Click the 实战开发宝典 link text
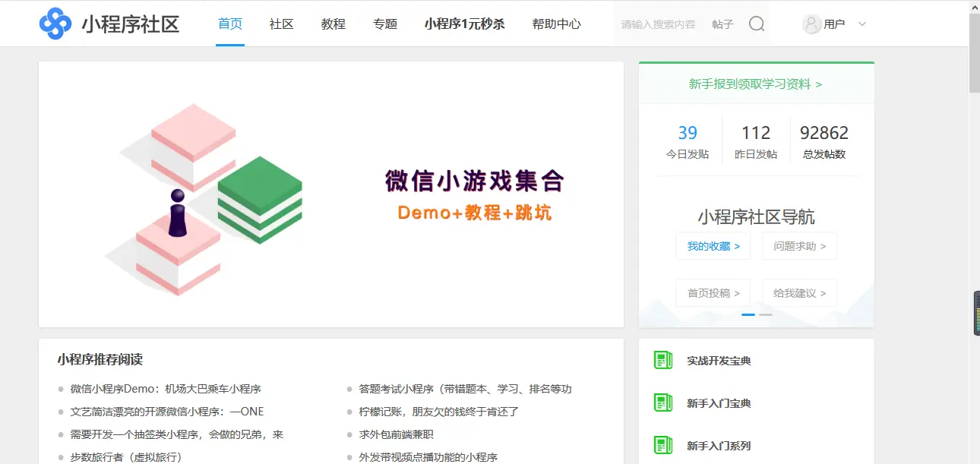Screen dimensions: 980x464 coord(719,361)
